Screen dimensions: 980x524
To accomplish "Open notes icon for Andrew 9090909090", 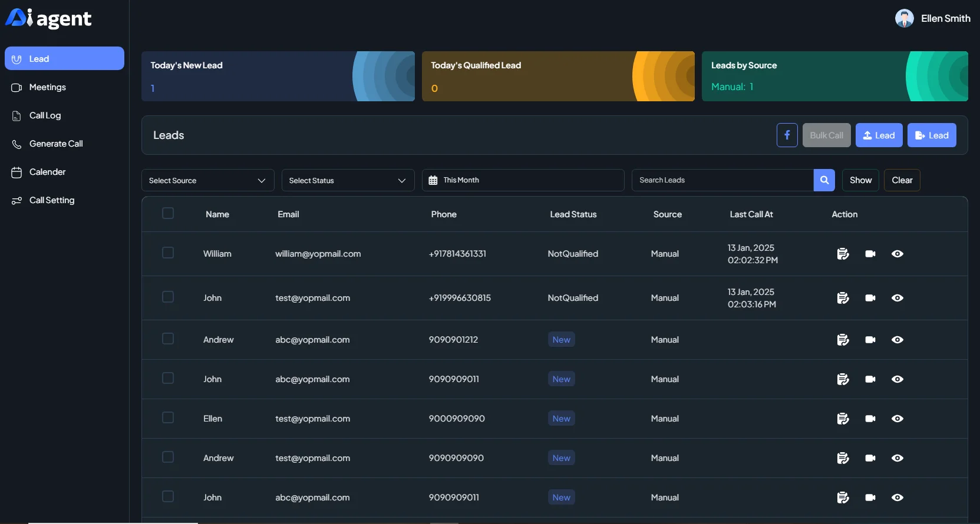I will click(x=843, y=458).
